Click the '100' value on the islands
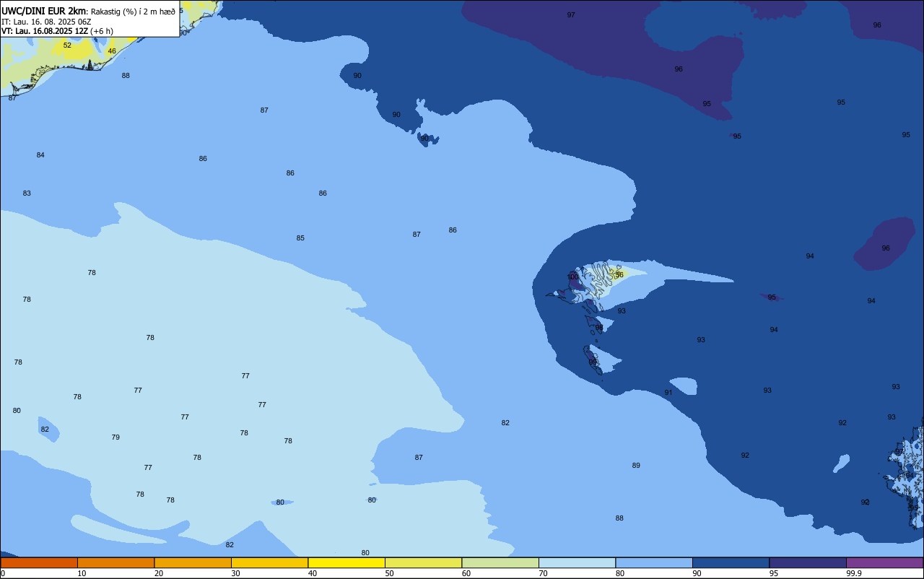 click(x=572, y=277)
